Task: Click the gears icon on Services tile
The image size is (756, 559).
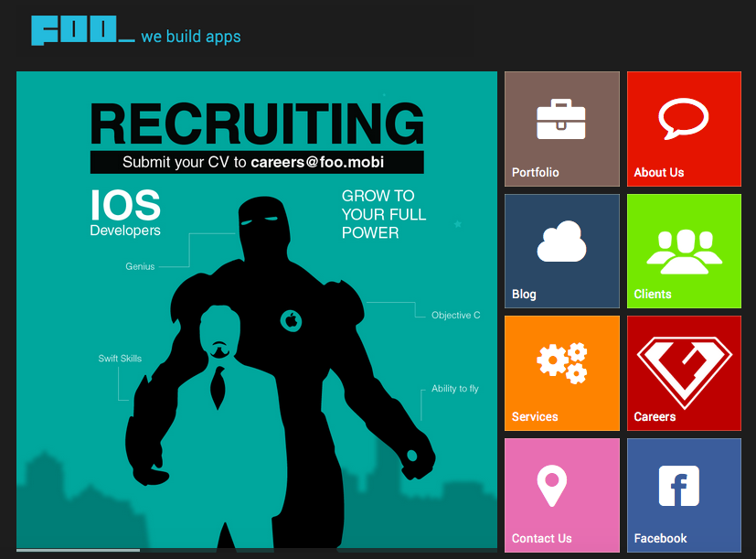Action: (562, 363)
